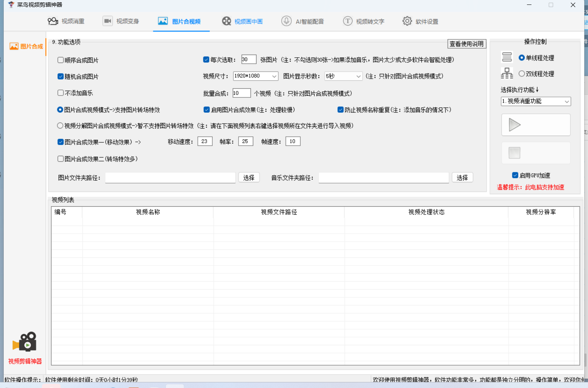Select 图片合成 in the left sidebar
Viewport: 588px width, 388px height.
pyautogui.click(x=26, y=46)
